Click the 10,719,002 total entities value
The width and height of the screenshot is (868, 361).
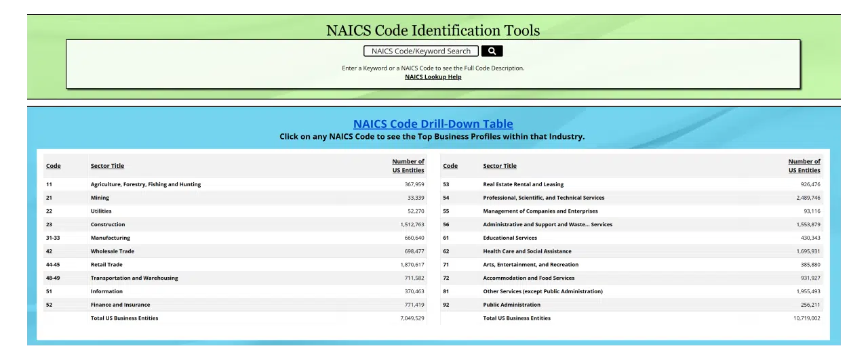tap(807, 318)
